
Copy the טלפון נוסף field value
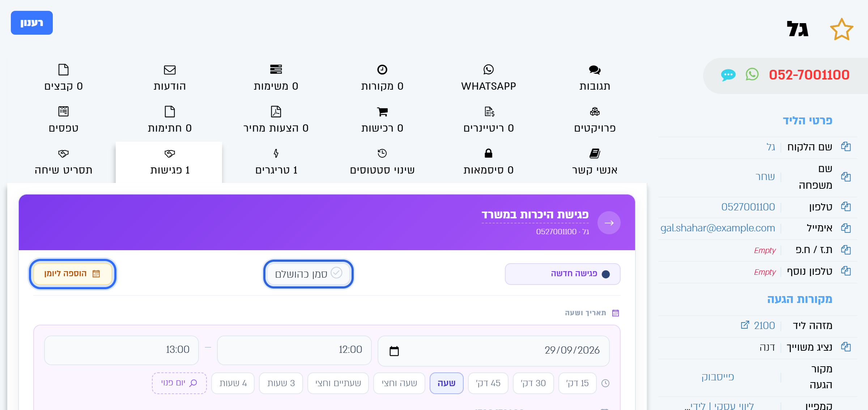tap(846, 271)
